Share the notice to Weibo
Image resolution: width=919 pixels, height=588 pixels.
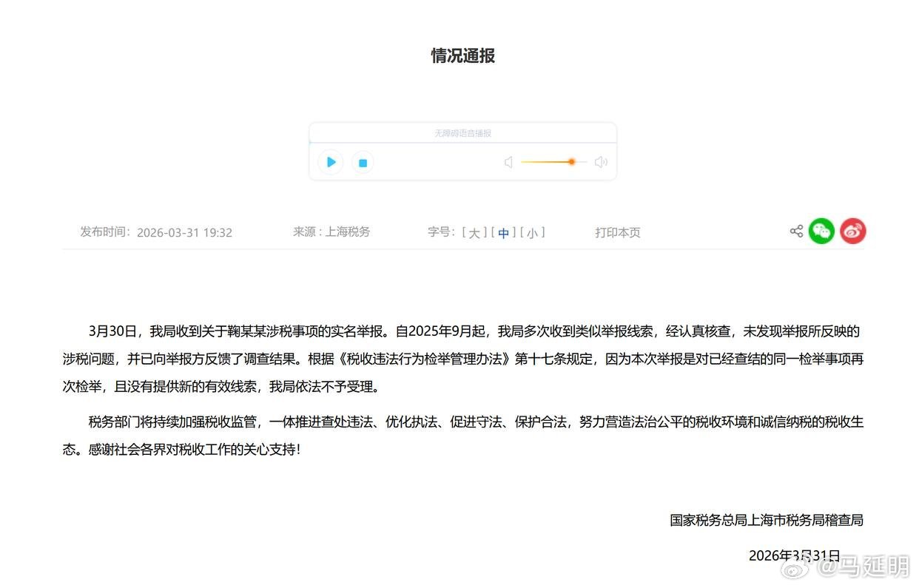pos(852,231)
